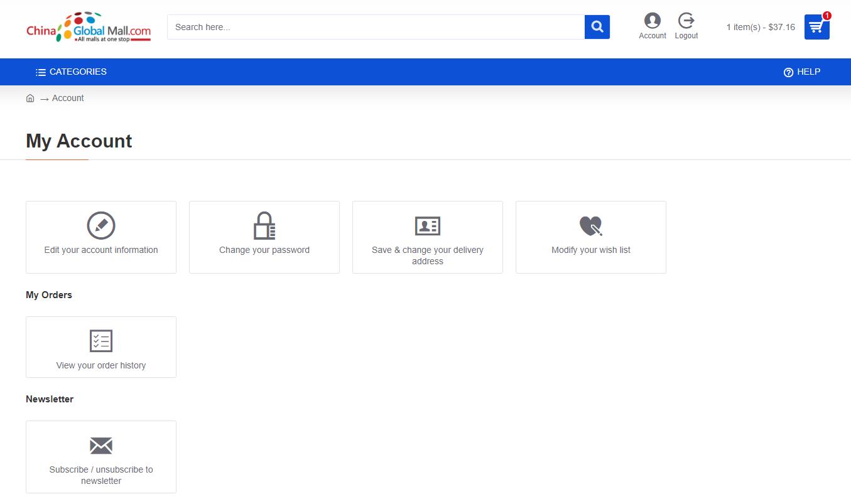The height and width of the screenshot is (504, 851).
Task: Click the My Orders section heading
Action: (x=49, y=295)
